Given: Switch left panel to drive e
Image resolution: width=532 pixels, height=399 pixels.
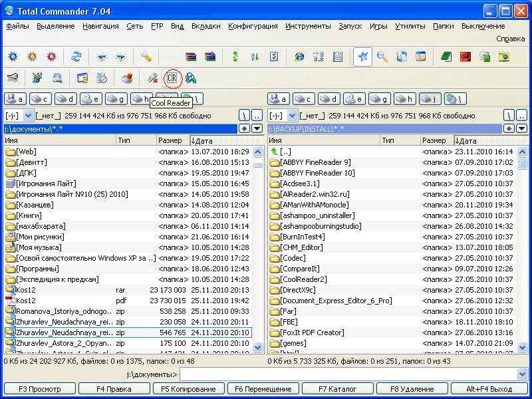Looking at the screenshot, I should point(91,99).
